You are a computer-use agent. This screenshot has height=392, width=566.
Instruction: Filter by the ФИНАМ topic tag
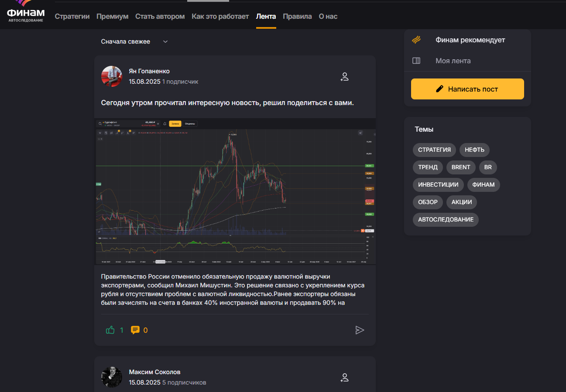click(484, 185)
